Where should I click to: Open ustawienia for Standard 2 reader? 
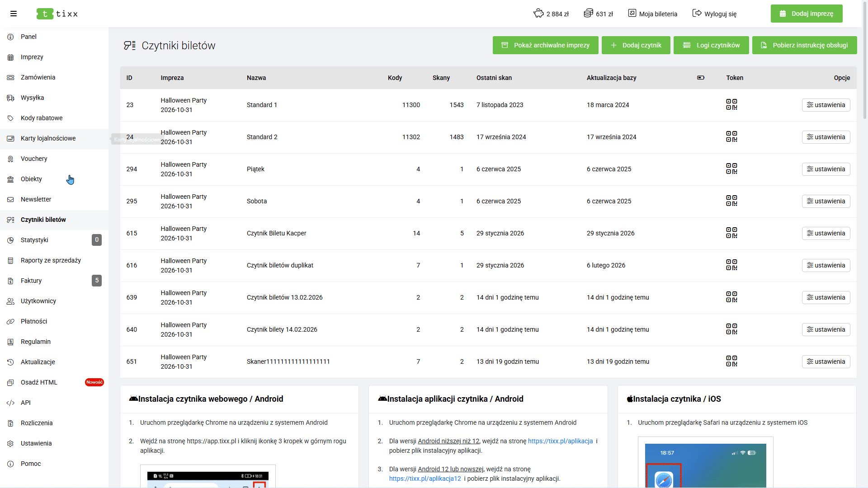pos(826,137)
